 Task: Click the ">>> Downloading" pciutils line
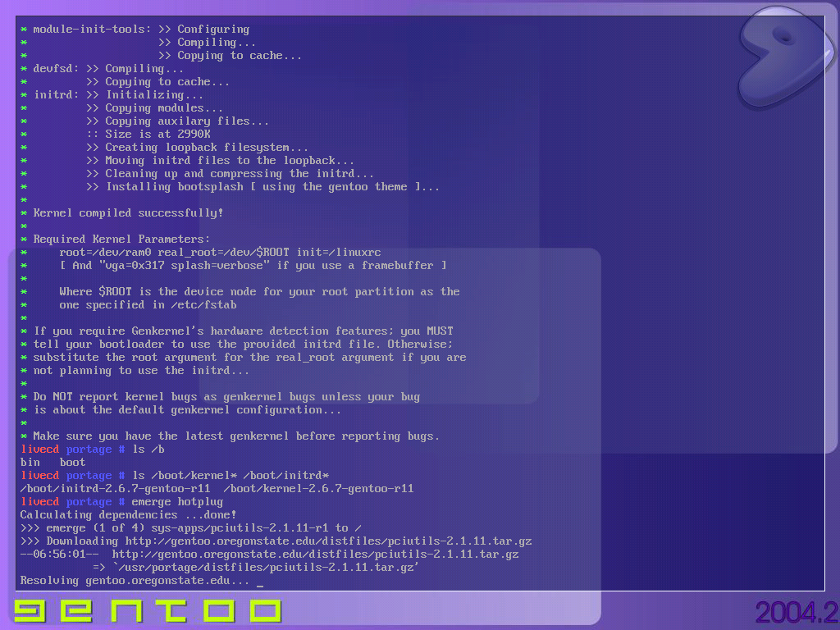tap(276, 541)
